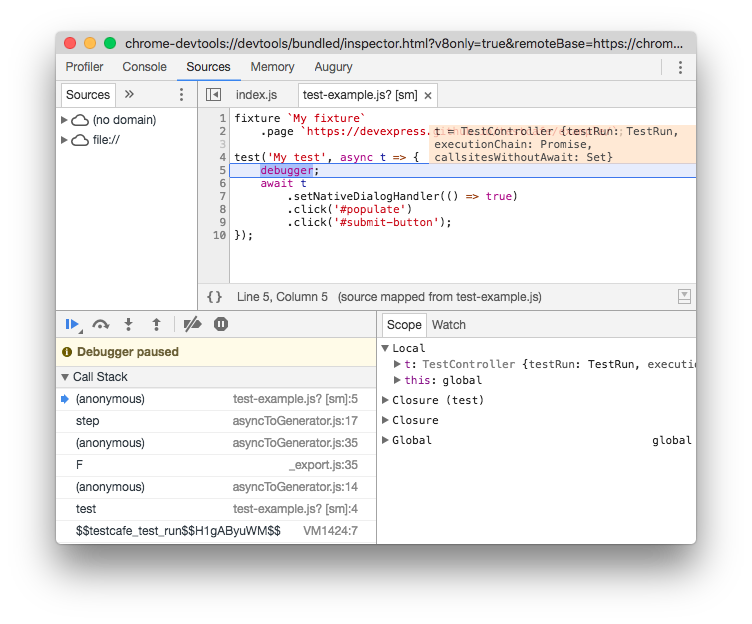Collapse the Call Stack section
This screenshot has width=752, height=624.
[65, 377]
